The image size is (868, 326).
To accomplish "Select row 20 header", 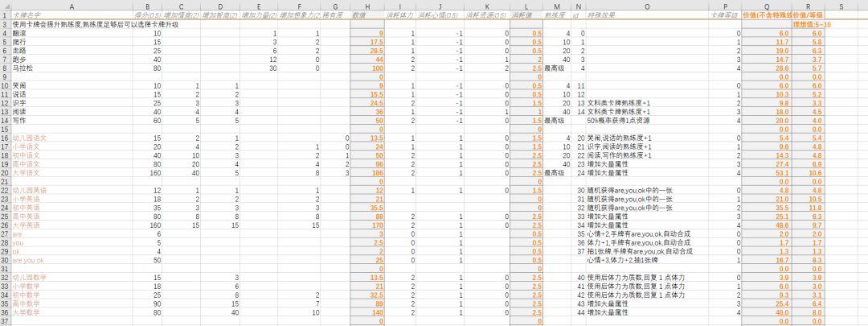I will 5,172.
